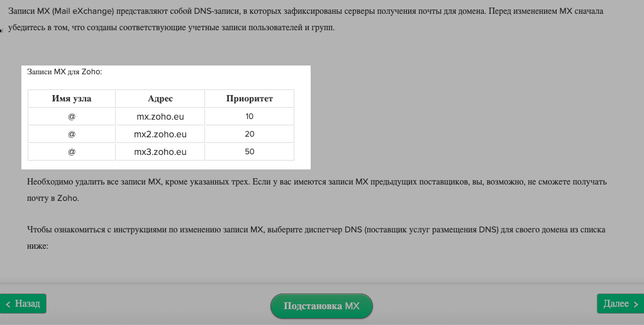Image resolution: width=644 pixels, height=325 pixels.
Task: Click the Имя узла column header
Action: [72, 99]
